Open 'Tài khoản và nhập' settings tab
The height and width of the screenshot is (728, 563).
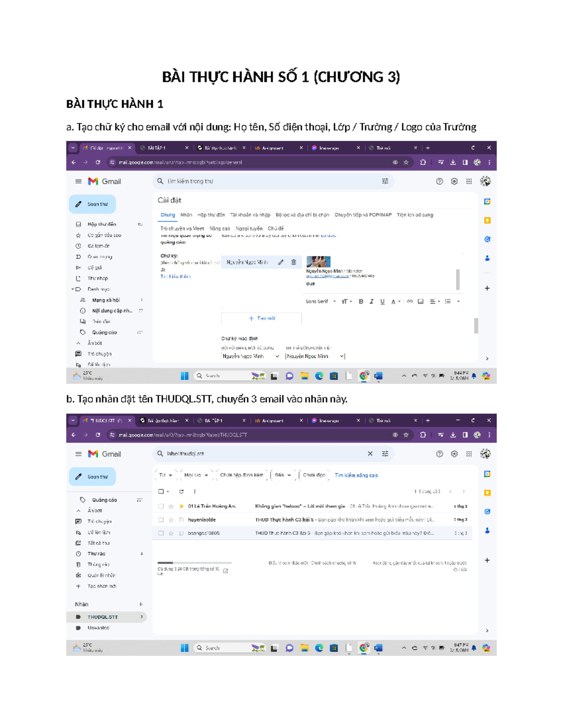(x=250, y=215)
